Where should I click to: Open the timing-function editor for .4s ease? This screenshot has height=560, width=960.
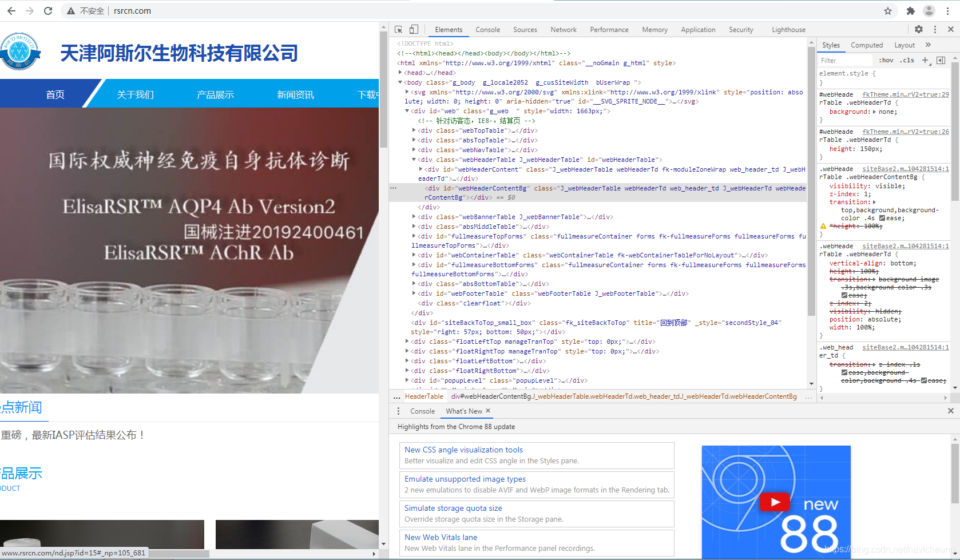click(882, 218)
